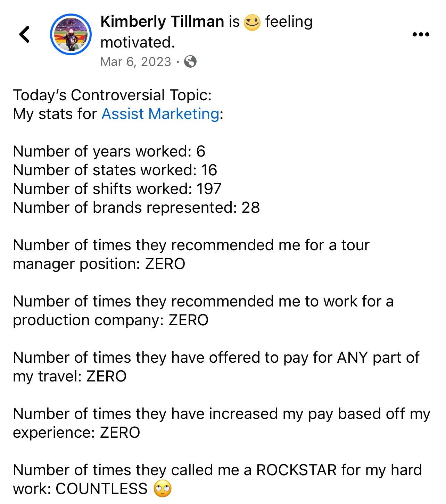Click the "Number of shifts worked: 197" line
Viewport: 446px width, 504px height.
point(117,189)
